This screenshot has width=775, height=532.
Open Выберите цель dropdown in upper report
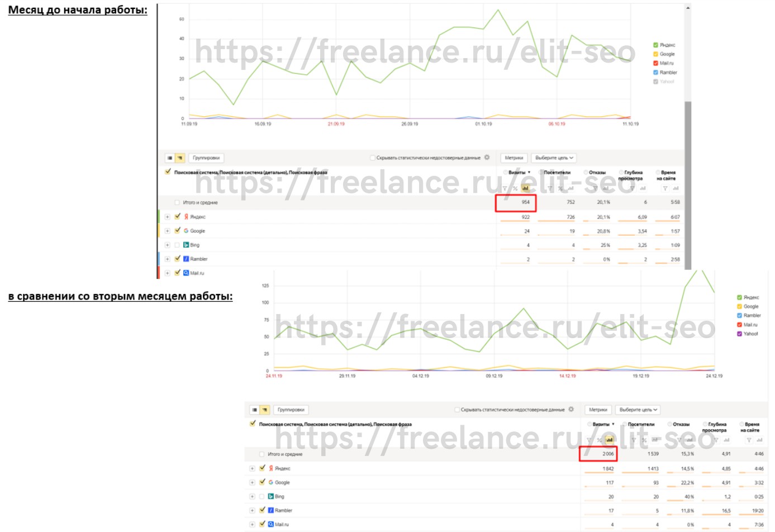(x=554, y=158)
